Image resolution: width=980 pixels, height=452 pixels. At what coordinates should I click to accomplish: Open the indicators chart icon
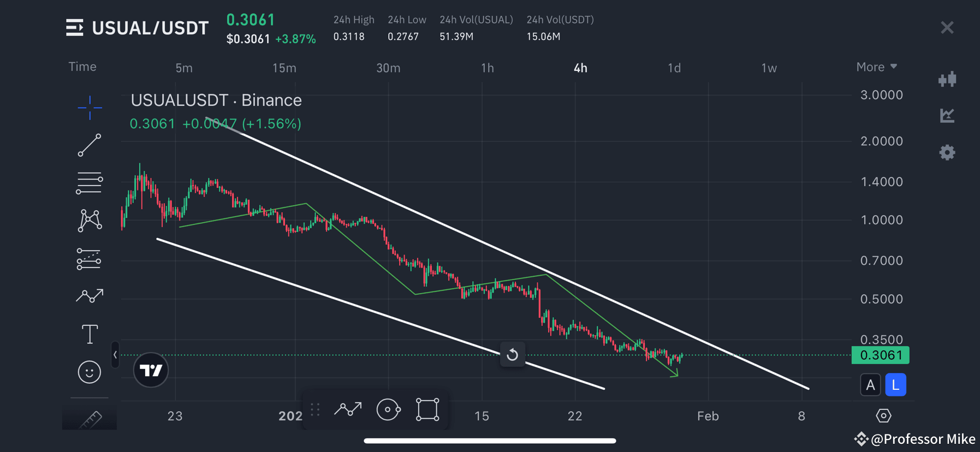click(x=947, y=116)
